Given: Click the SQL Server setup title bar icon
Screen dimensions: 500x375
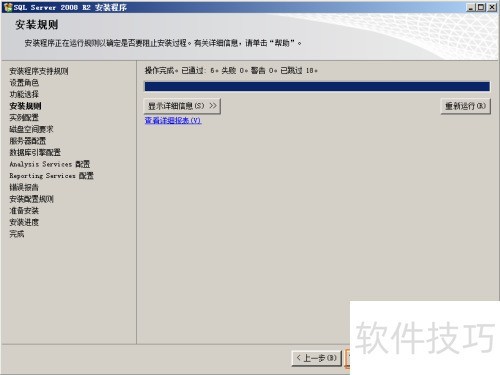Looking at the screenshot, I should pyautogui.click(x=8, y=7).
